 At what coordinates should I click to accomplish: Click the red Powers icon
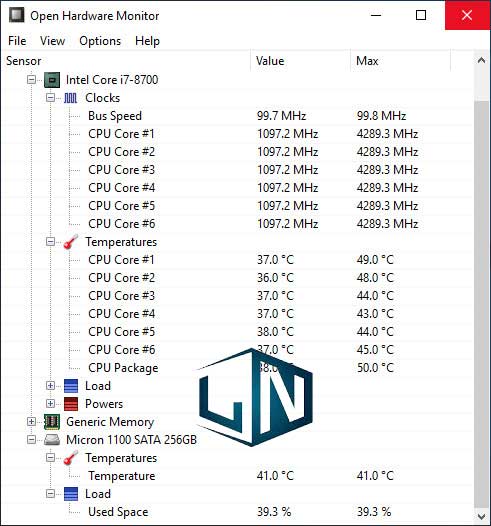click(71, 404)
